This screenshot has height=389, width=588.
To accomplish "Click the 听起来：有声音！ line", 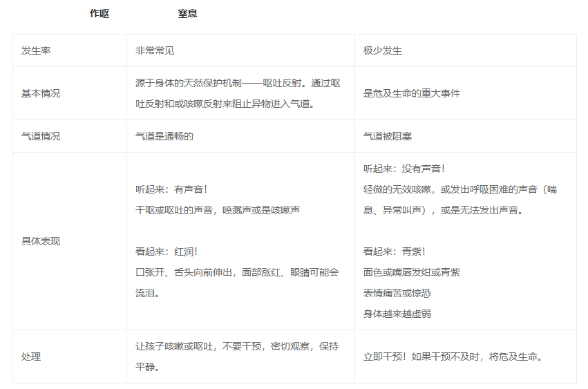I will pos(171,189).
